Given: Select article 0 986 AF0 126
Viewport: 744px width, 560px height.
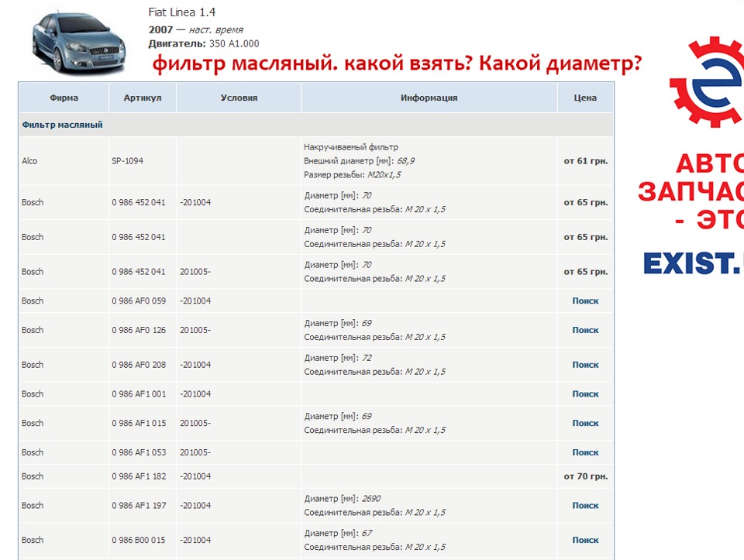Looking at the screenshot, I should pyautogui.click(x=139, y=330).
